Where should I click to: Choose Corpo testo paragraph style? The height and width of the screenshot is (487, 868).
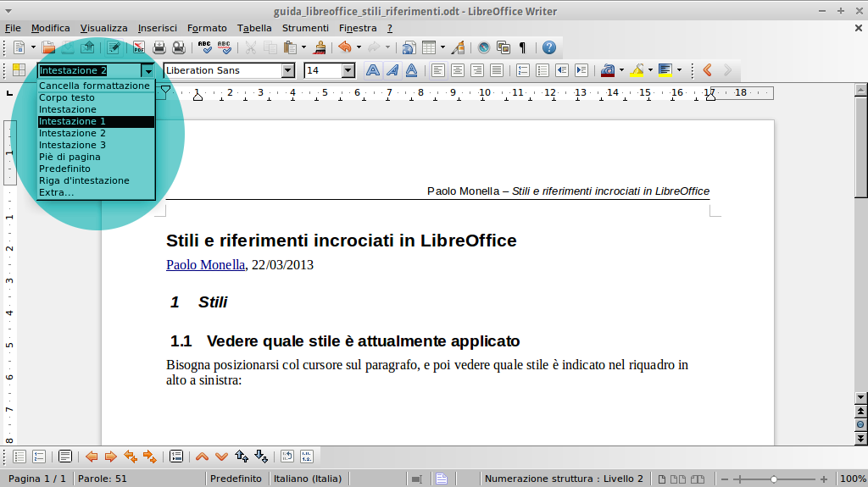(96, 97)
